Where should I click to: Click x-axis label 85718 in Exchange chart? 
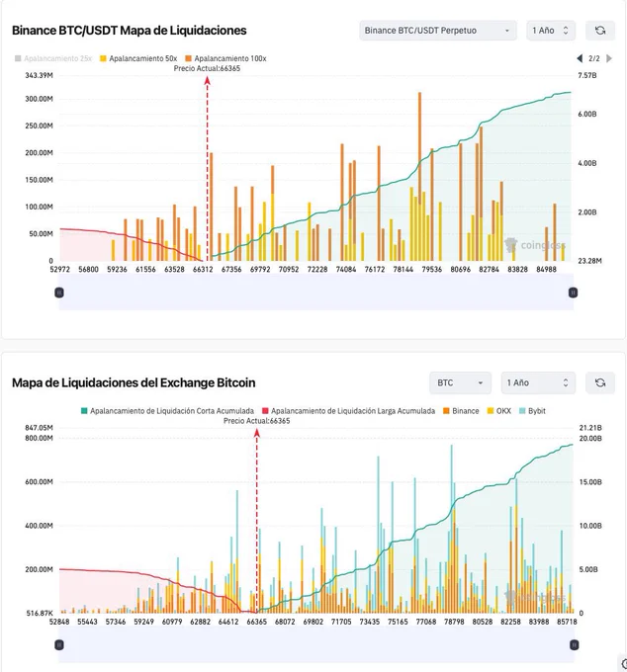pos(567,622)
